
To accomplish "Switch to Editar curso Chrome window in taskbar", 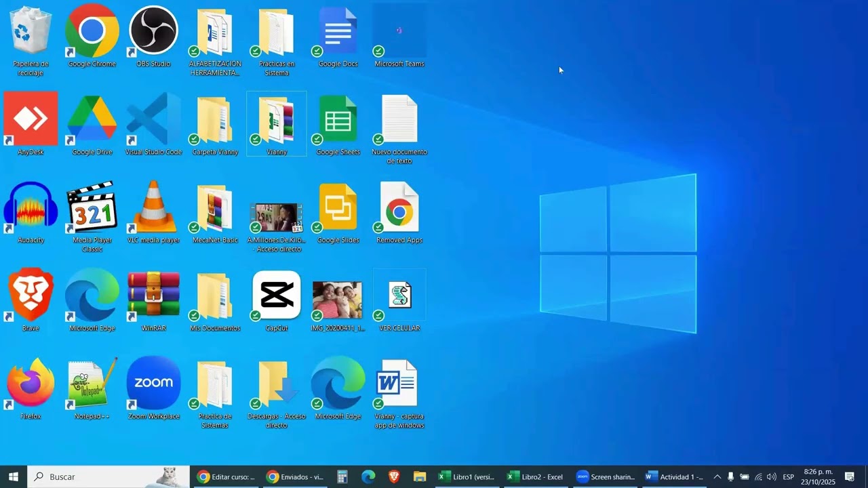I will [226, 476].
